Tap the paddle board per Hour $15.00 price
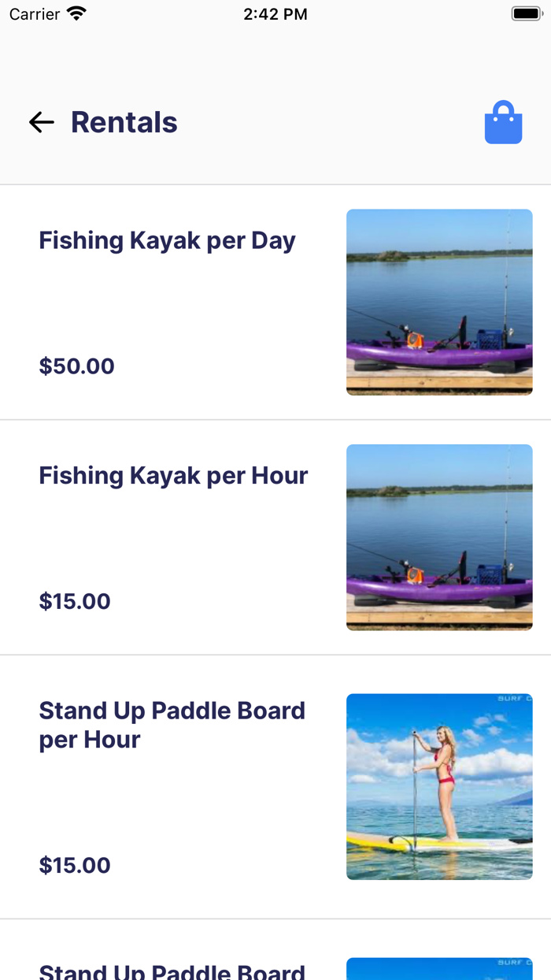The width and height of the screenshot is (551, 980). (75, 866)
